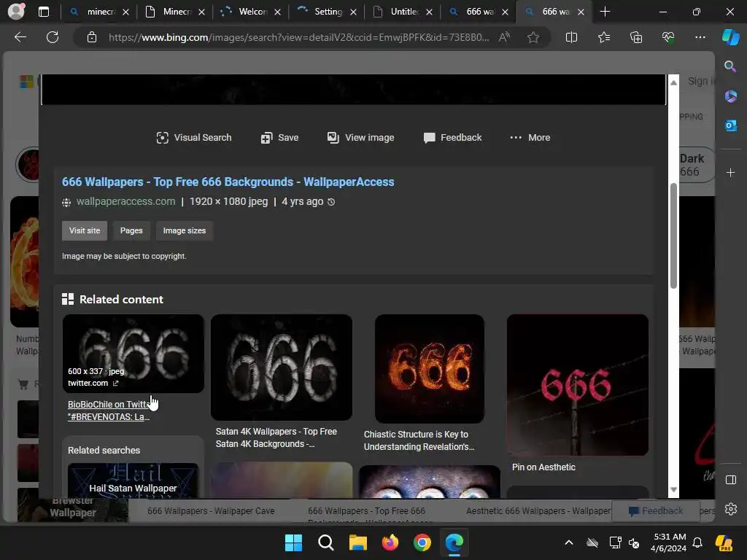Select Hail Satan Wallpaper related search
Viewport: 747px width, 560px height.
click(133, 481)
